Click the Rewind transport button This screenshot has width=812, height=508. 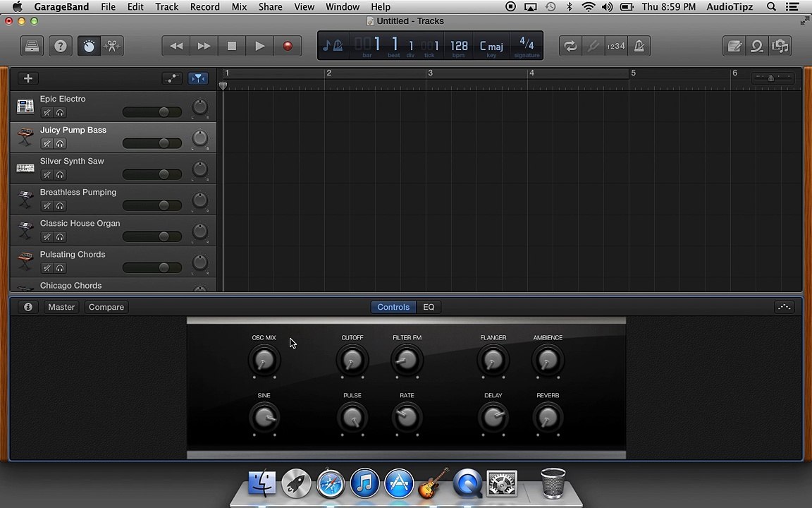(176, 46)
